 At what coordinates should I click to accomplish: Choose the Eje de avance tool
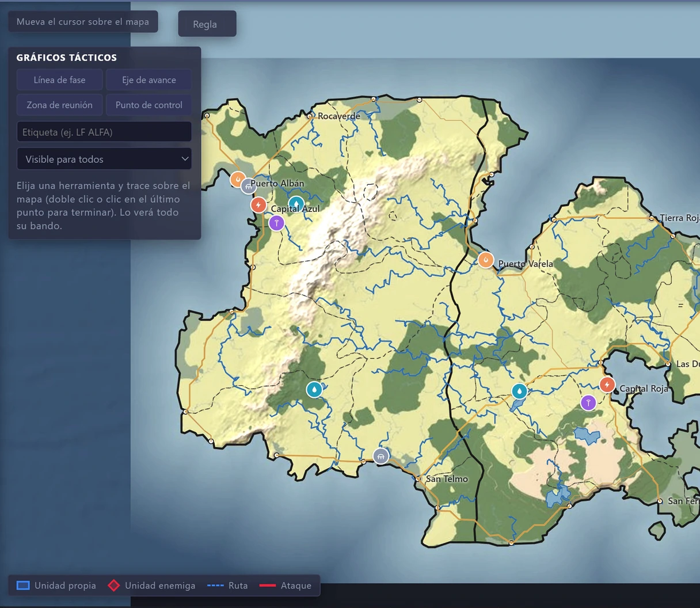[149, 80]
